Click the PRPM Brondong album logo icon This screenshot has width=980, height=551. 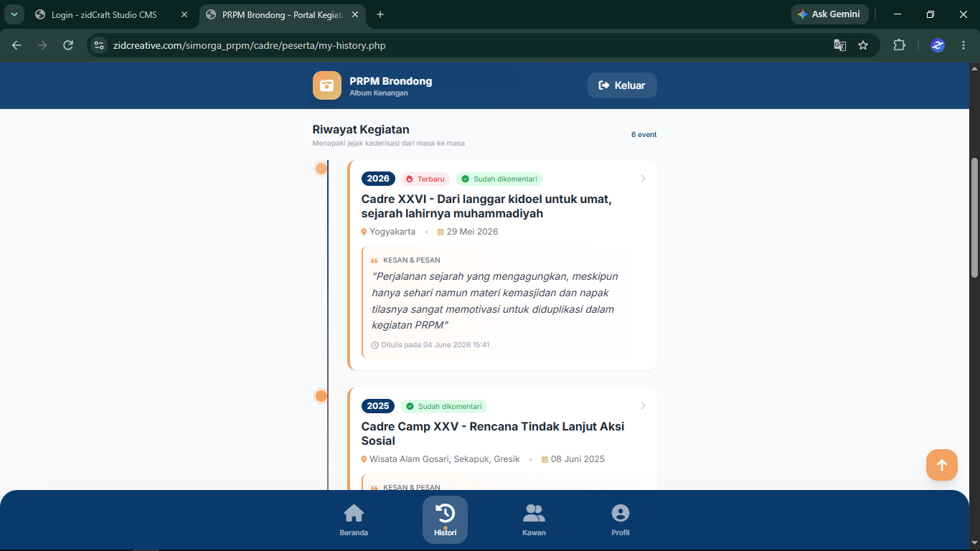[x=327, y=85]
